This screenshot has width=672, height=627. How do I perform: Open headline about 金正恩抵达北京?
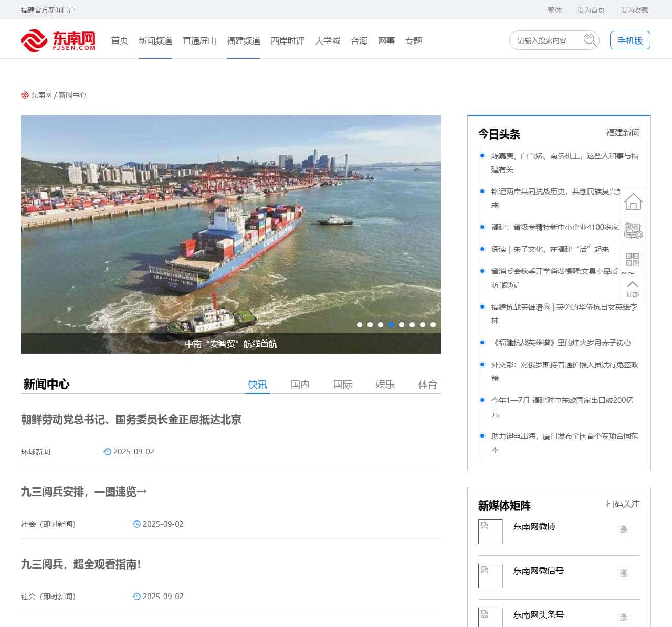(x=131, y=420)
